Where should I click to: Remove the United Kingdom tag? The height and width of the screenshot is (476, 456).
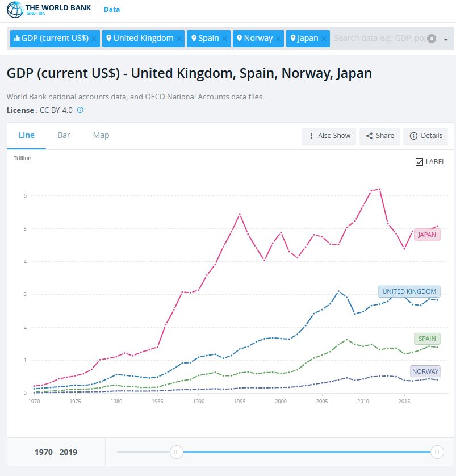(179, 39)
